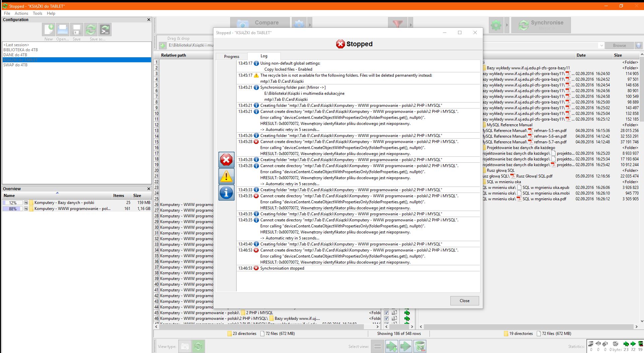Select refman-5.5-en.pdf file row
644x353 pixels.
click(561, 131)
